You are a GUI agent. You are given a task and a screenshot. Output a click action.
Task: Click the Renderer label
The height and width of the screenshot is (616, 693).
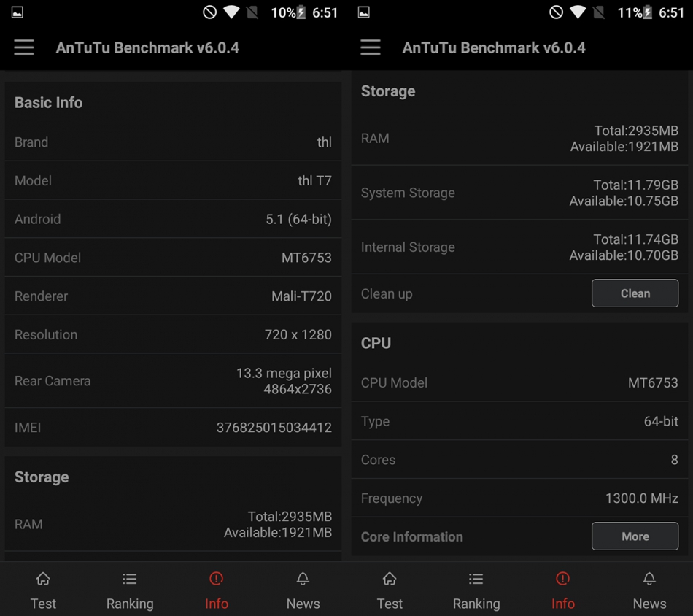click(x=41, y=296)
